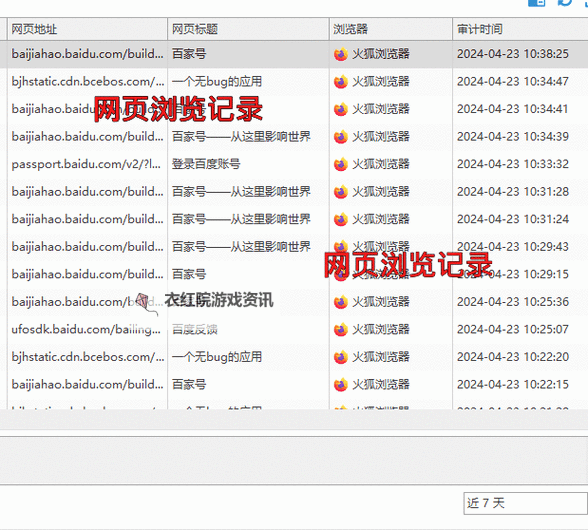Click the timestamp 2024-04-23 10:29:43
588x530 pixels.
click(x=513, y=247)
